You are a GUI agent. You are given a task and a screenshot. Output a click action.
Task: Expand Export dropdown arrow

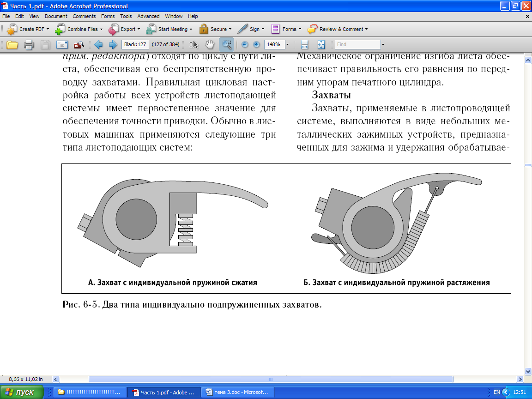[x=139, y=29]
